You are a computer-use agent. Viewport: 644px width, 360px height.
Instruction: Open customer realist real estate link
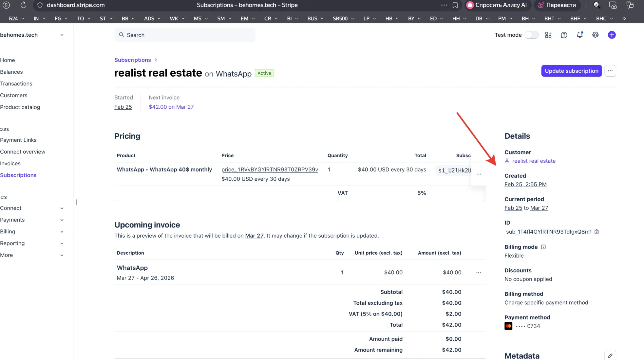pyautogui.click(x=534, y=161)
